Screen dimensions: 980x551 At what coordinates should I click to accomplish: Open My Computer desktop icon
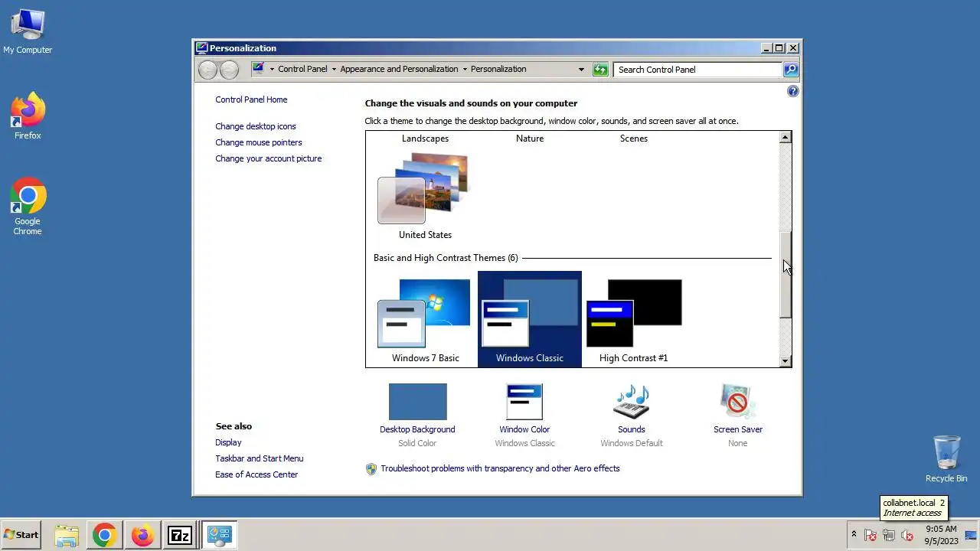tap(28, 31)
